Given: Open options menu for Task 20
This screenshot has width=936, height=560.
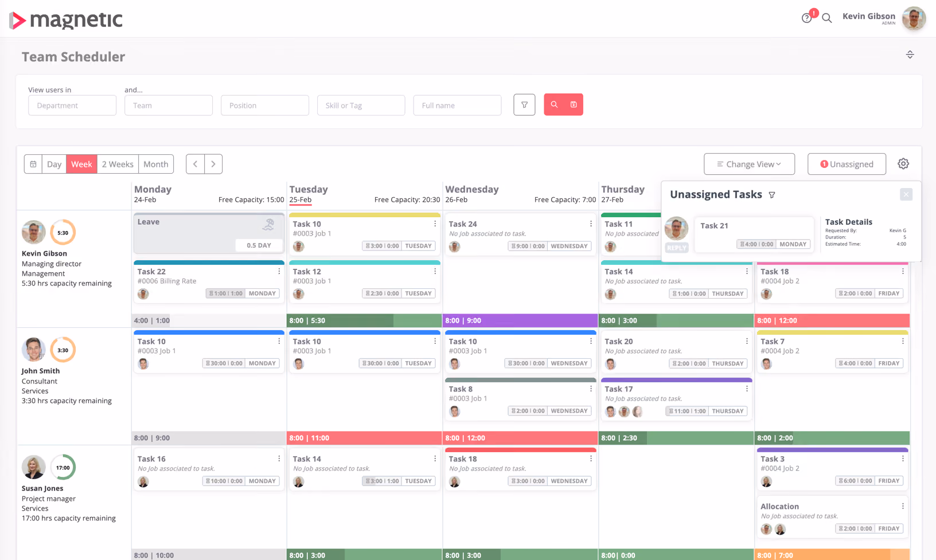Looking at the screenshot, I should (x=747, y=342).
